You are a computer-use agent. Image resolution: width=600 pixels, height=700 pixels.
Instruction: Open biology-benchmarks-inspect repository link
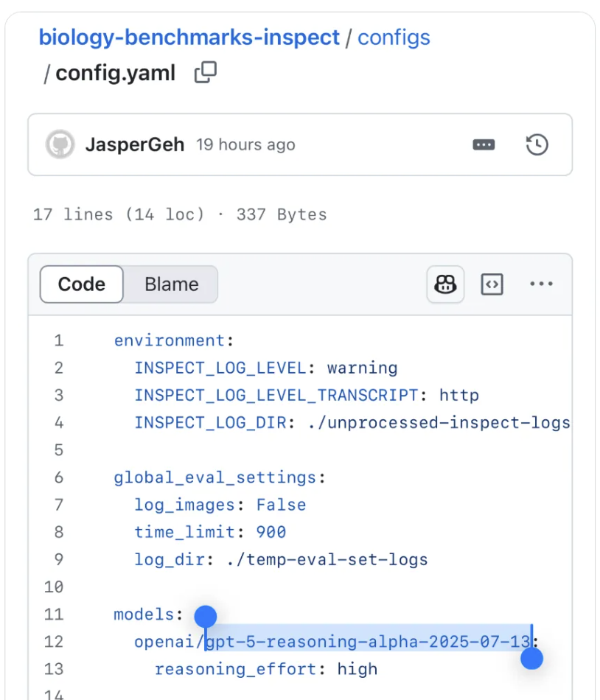click(x=189, y=37)
